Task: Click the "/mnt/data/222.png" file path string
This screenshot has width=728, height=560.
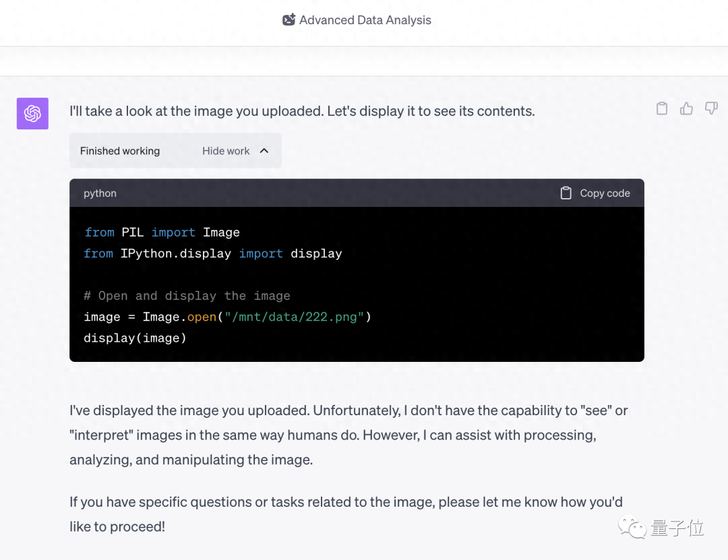Action: (293, 317)
